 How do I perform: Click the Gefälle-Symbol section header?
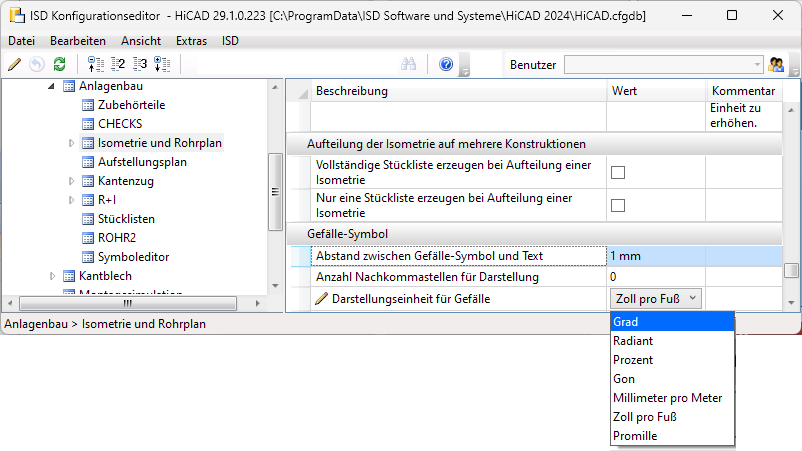point(534,234)
